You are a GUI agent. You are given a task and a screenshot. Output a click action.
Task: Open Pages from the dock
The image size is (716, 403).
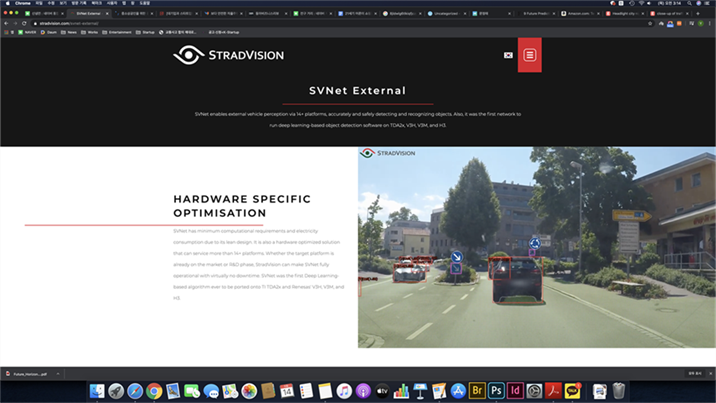tap(439, 391)
